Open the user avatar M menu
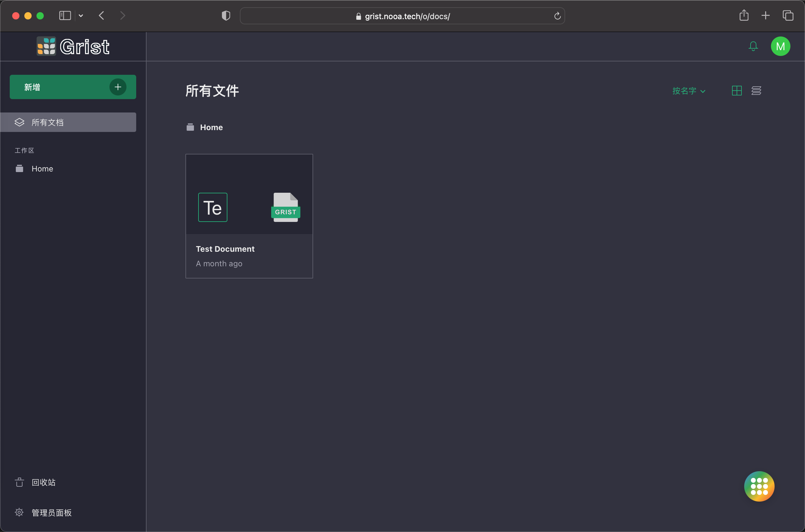The image size is (805, 532). click(780, 46)
